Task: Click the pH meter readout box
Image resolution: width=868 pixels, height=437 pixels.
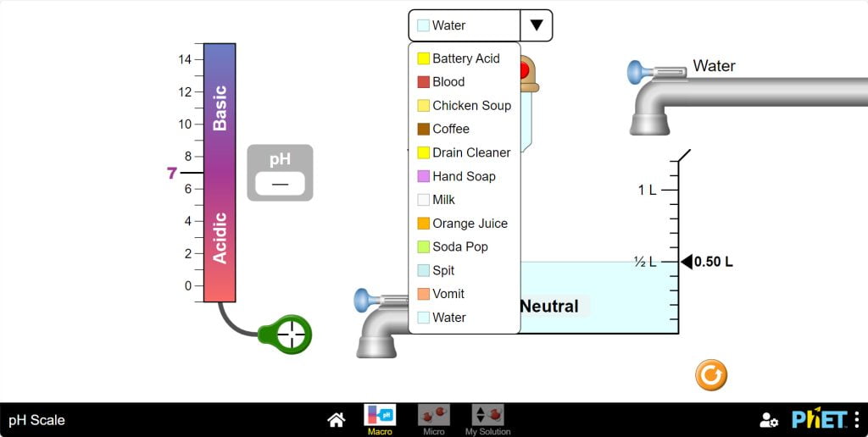Action: pyautogui.click(x=280, y=183)
